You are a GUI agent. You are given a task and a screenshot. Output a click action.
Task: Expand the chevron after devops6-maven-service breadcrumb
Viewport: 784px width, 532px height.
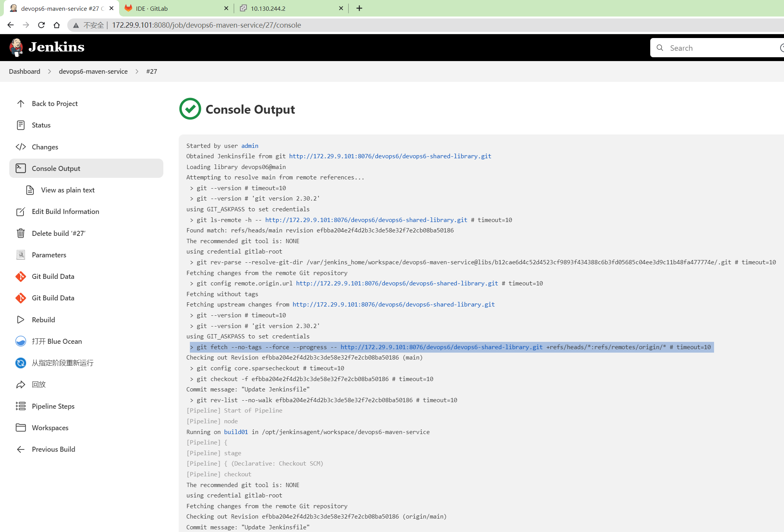[x=137, y=71]
